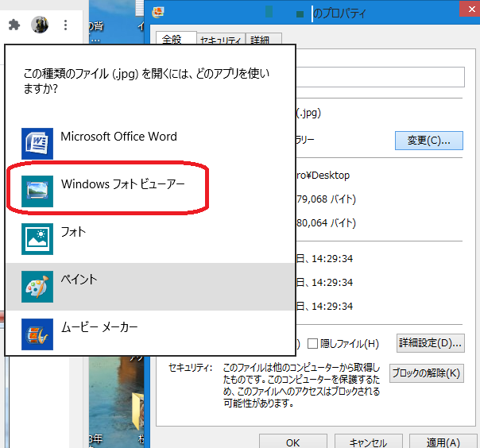Toggle the 隠しファイル(H) checkbox
This screenshot has height=448, width=480.
[312, 344]
